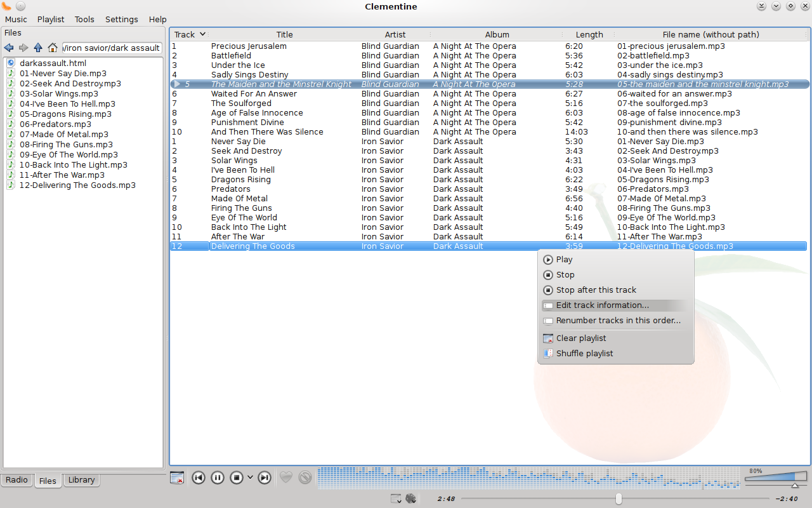Adjust the volume slider at 80%
This screenshot has height=508, width=812.
[x=776, y=478]
